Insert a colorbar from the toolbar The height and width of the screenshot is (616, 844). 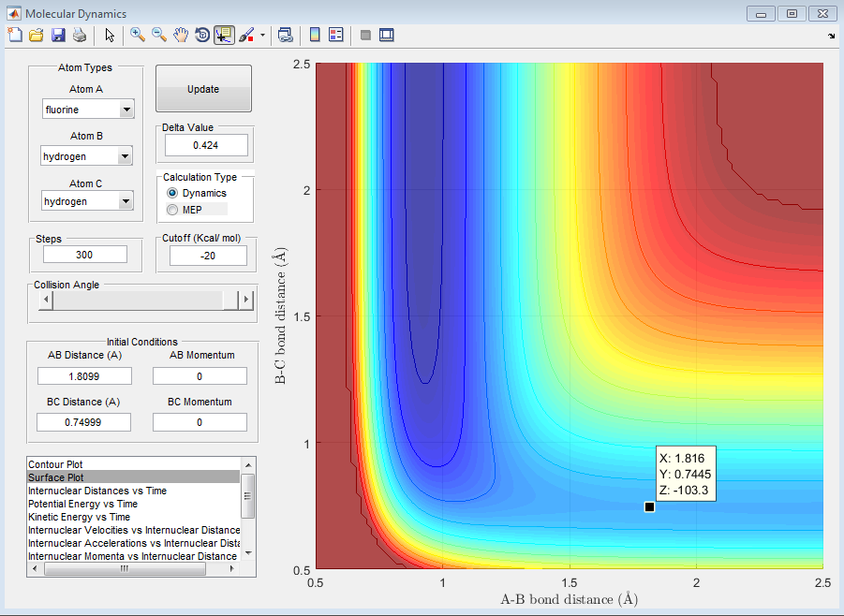coord(315,35)
